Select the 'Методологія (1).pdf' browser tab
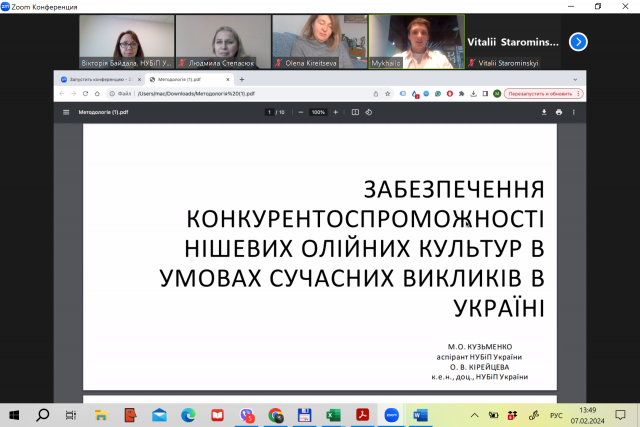640x427 pixels. tap(188, 80)
